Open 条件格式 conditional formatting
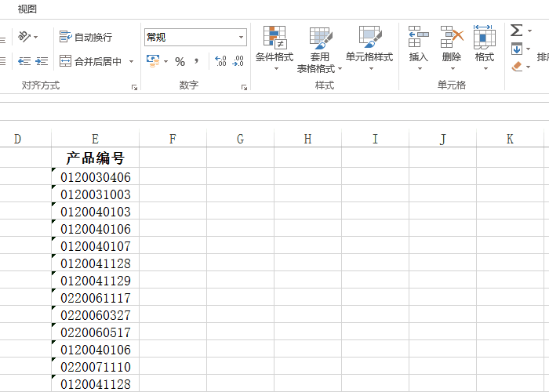Screen dimensions: 549x392 coord(274,48)
